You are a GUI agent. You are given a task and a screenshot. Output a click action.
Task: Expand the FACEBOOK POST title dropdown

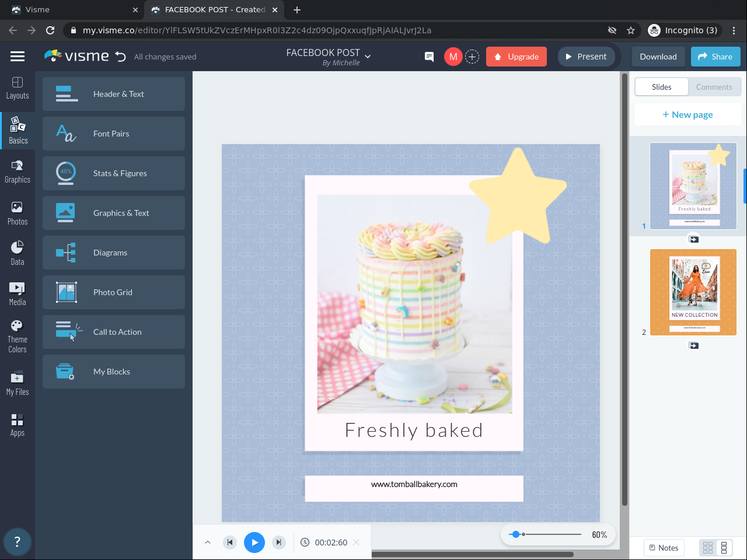(x=368, y=57)
